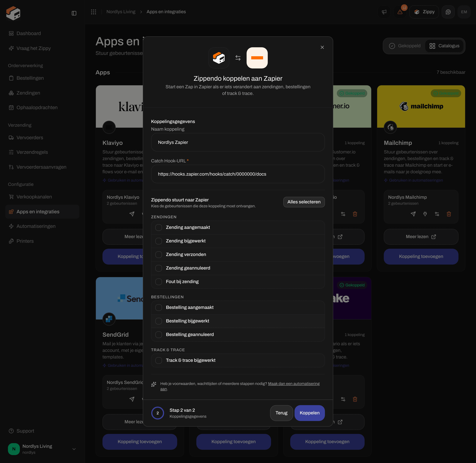Close the Zapier connection dialog
The image size is (476, 463).
[322, 47]
